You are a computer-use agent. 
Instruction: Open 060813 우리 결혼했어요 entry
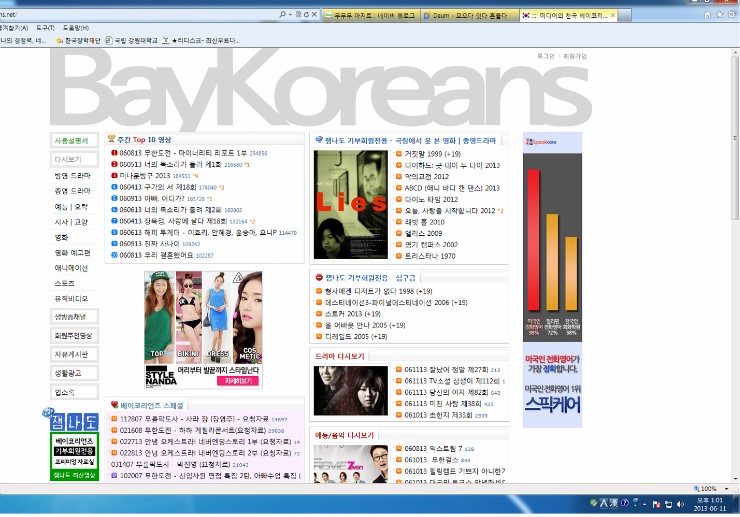click(x=156, y=255)
